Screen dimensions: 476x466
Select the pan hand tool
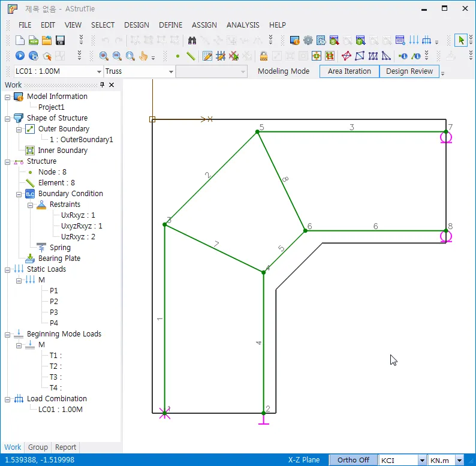pos(143,56)
